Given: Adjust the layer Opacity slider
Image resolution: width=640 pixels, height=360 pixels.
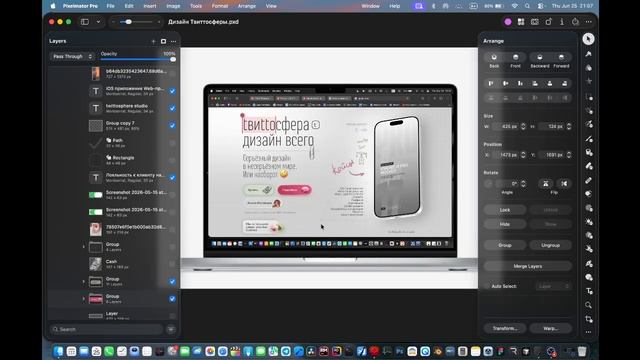Looking at the screenshot, I should 138,59.
